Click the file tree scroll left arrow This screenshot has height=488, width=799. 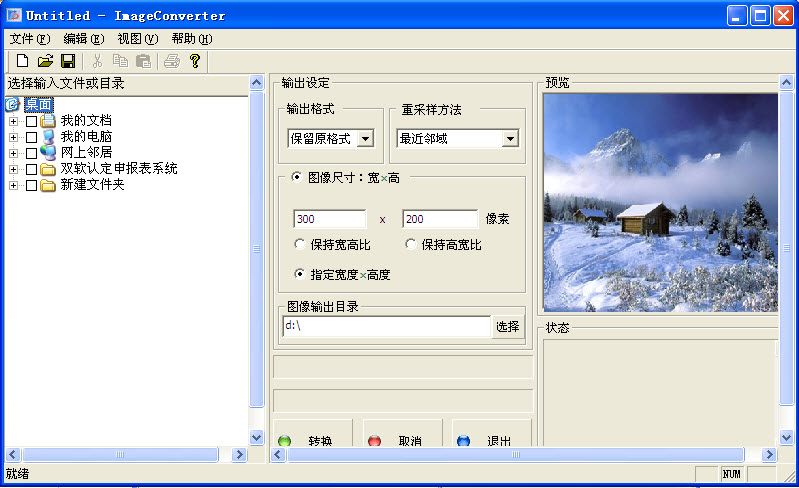[13, 454]
